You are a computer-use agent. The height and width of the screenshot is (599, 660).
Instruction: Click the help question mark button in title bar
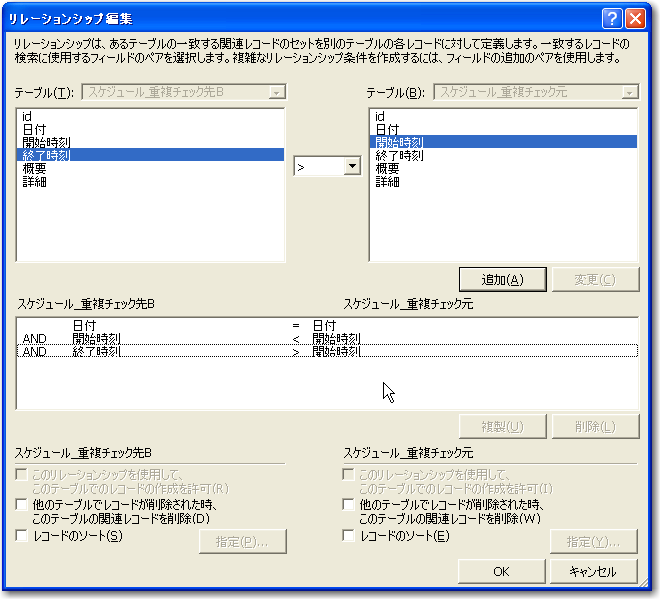click(x=612, y=18)
